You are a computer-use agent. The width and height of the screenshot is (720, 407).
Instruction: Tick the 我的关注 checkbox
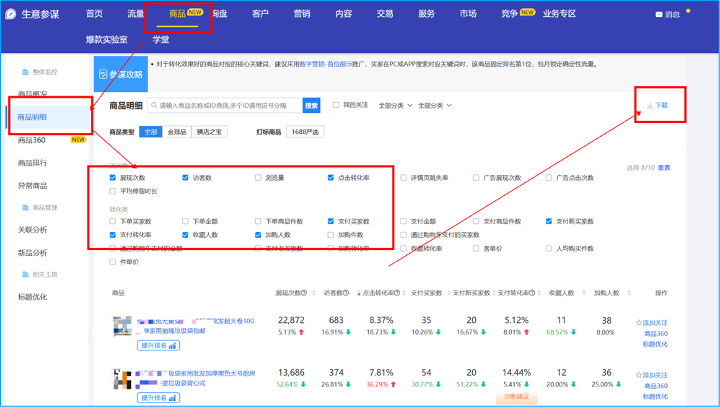pyautogui.click(x=335, y=104)
